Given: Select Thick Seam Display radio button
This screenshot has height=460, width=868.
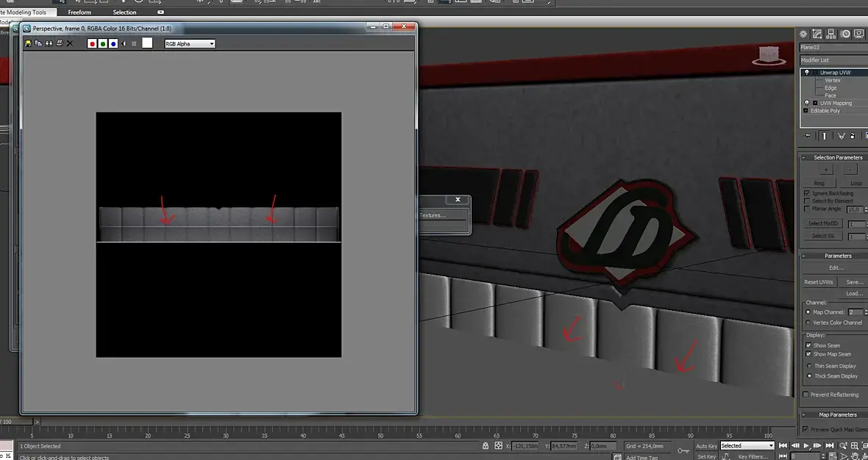Looking at the screenshot, I should point(809,376).
